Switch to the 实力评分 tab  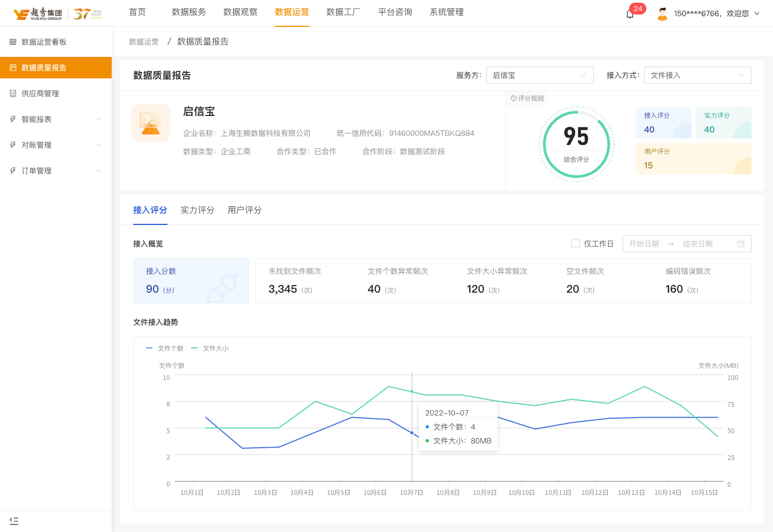[198, 210]
